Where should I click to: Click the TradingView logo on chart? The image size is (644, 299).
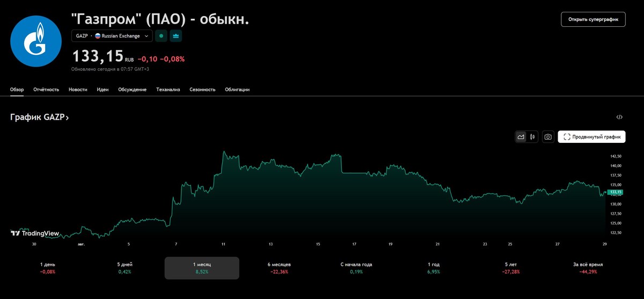tap(34, 233)
